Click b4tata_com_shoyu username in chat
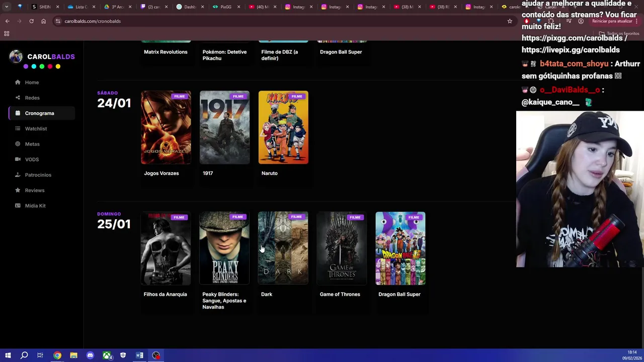Viewport: 644px width, 362px height. tap(574, 64)
